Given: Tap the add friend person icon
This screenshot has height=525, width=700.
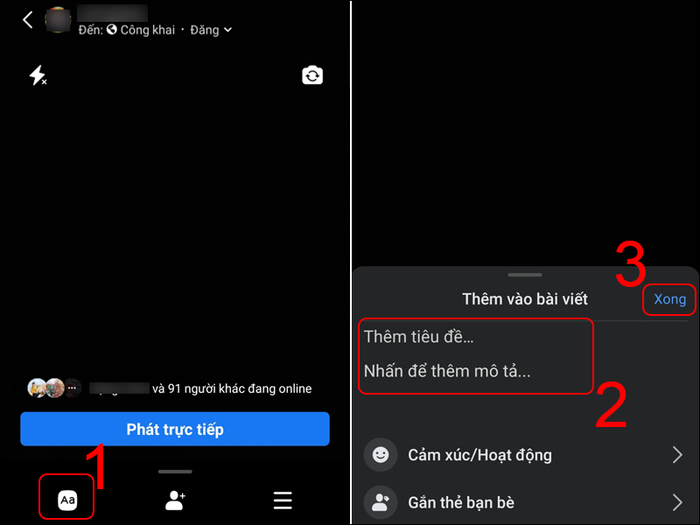Looking at the screenshot, I should click(175, 500).
